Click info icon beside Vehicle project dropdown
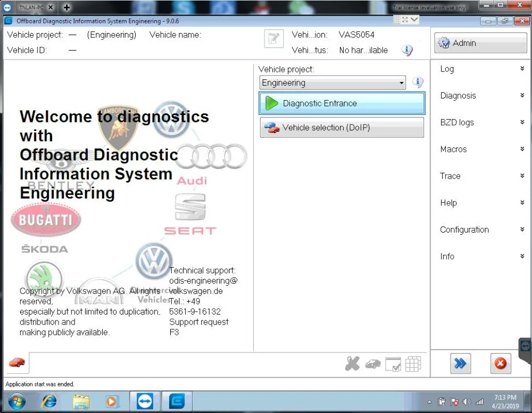 [418, 82]
